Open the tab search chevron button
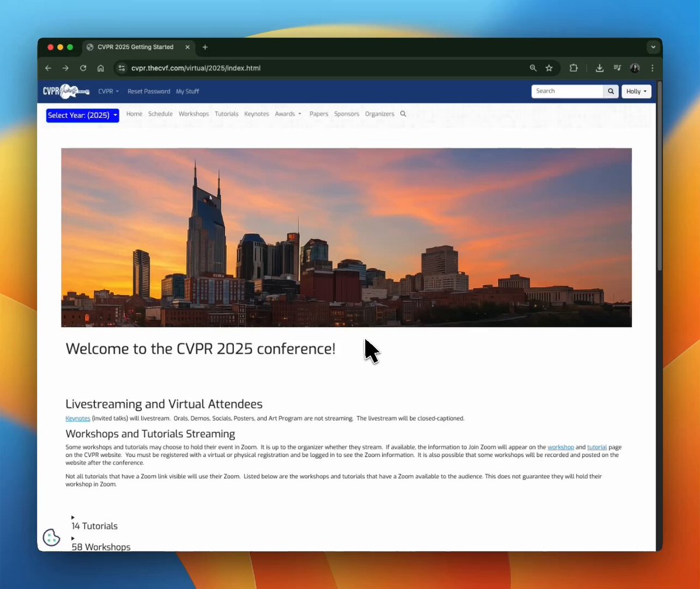This screenshot has width=700, height=589. click(x=653, y=47)
